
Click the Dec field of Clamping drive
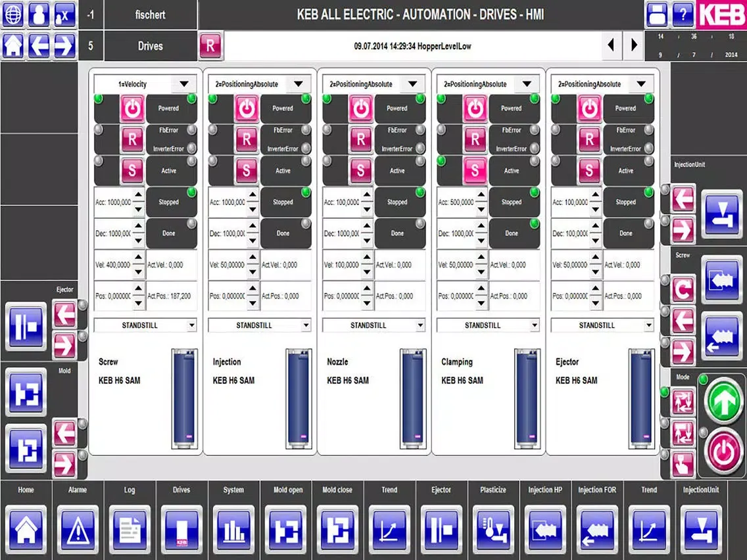click(x=456, y=233)
